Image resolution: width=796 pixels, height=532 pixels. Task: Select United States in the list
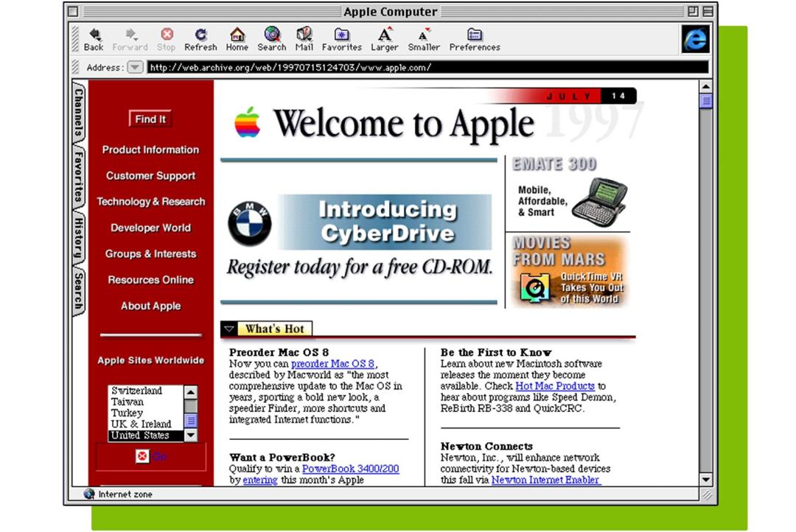(145, 435)
